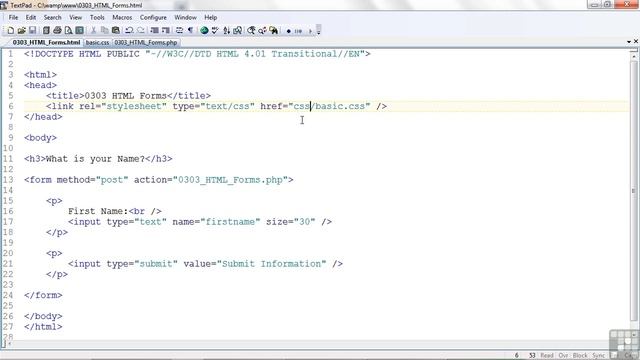
Task: Switch to the 0303_HTML_Forms.html tab
Action: (46, 42)
